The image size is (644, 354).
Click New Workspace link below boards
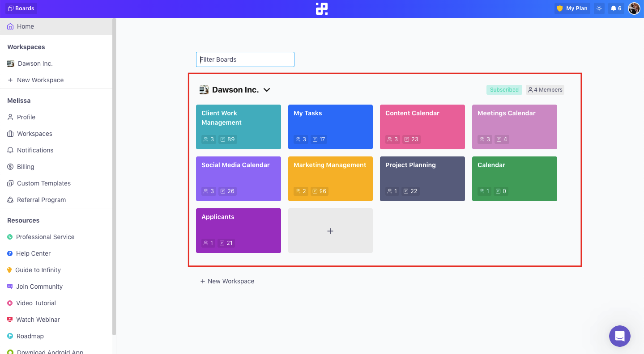click(227, 281)
